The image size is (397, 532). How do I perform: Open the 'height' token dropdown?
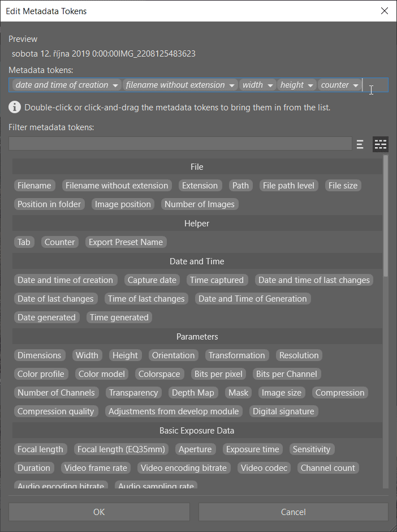pyautogui.click(x=310, y=84)
